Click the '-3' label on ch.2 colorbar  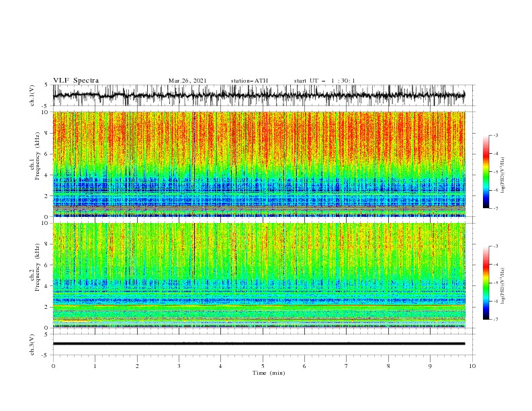[x=496, y=246]
